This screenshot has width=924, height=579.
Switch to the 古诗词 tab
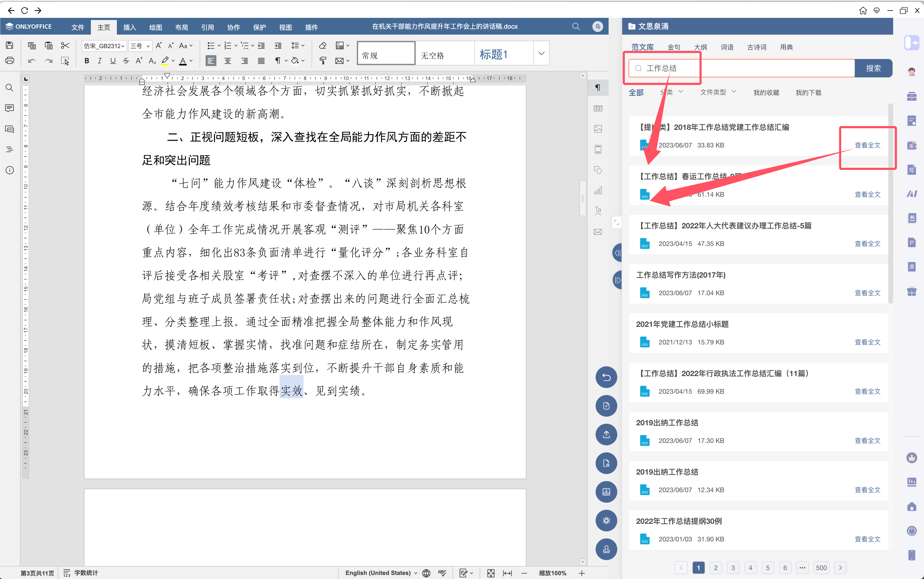pos(757,47)
